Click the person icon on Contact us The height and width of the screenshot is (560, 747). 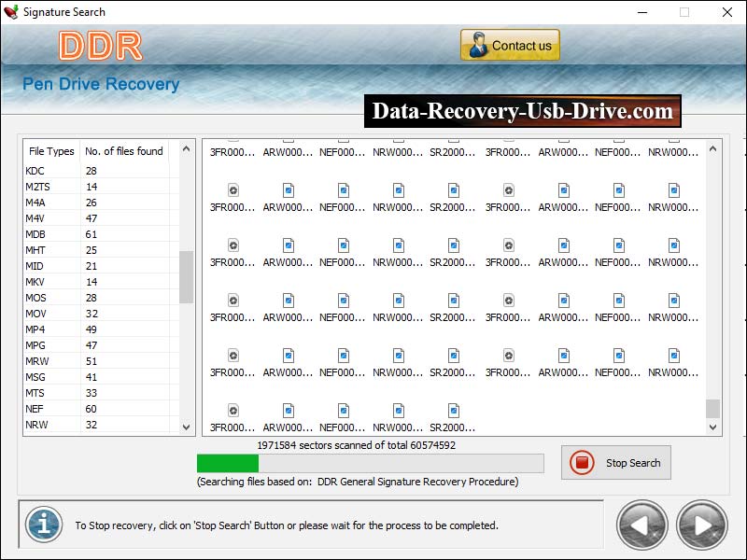(477, 45)
